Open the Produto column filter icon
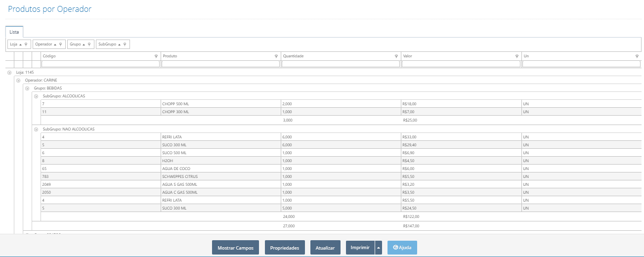The height and width of the screenshot is (257, 644). pyautogui.click(x=276, y=56)
